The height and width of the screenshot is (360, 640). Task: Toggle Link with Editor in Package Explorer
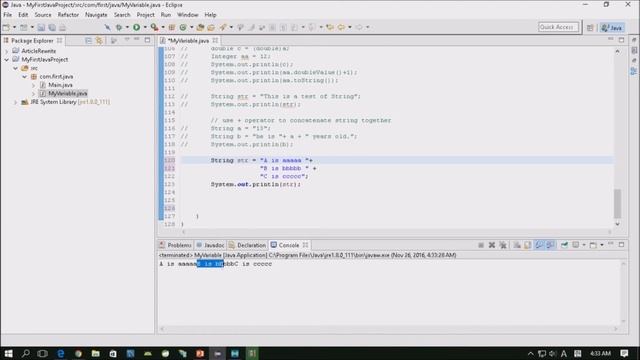pos(99,40)
